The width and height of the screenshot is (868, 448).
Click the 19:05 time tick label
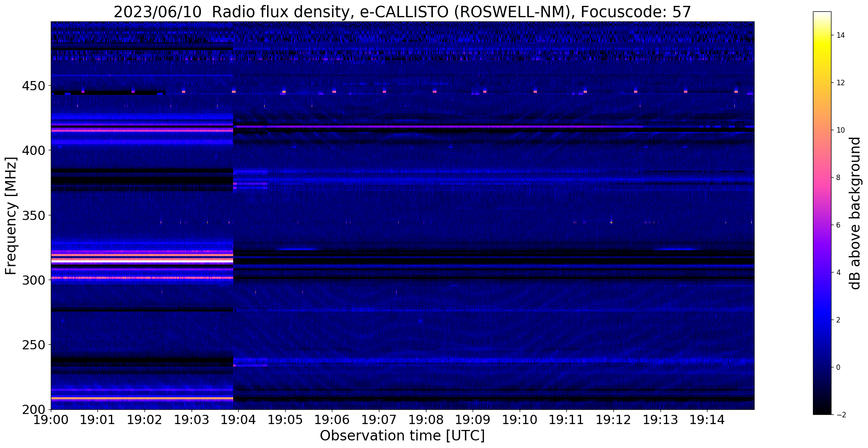click(x=286, y=419)
